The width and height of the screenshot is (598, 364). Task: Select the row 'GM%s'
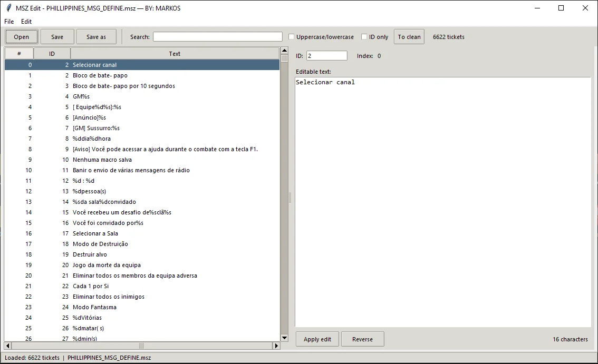(x=142, y=96)
